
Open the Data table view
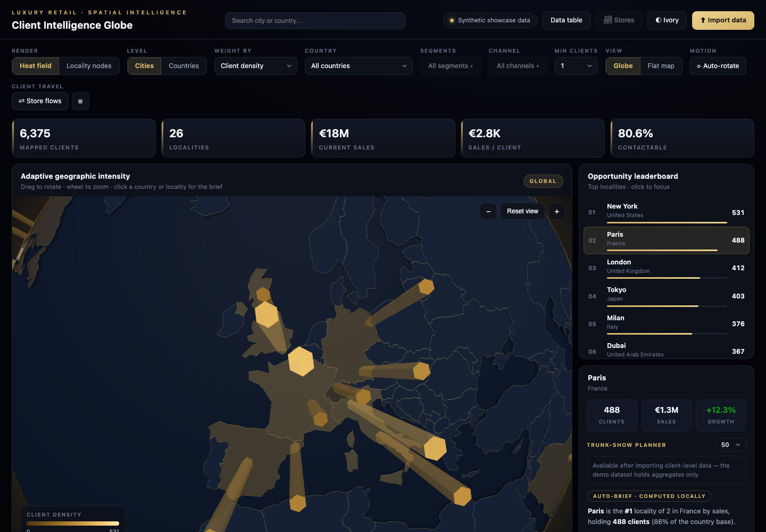point(567,20)
